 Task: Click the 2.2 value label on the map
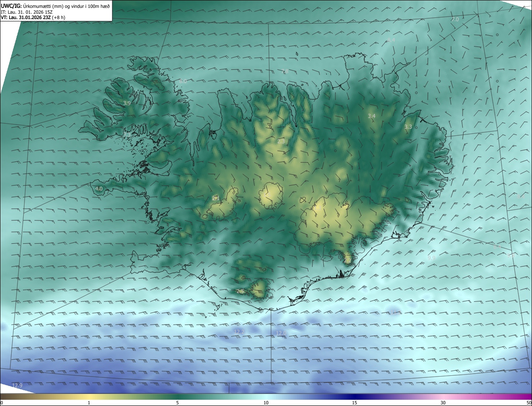pyautogui.click(x=347, y=260)
